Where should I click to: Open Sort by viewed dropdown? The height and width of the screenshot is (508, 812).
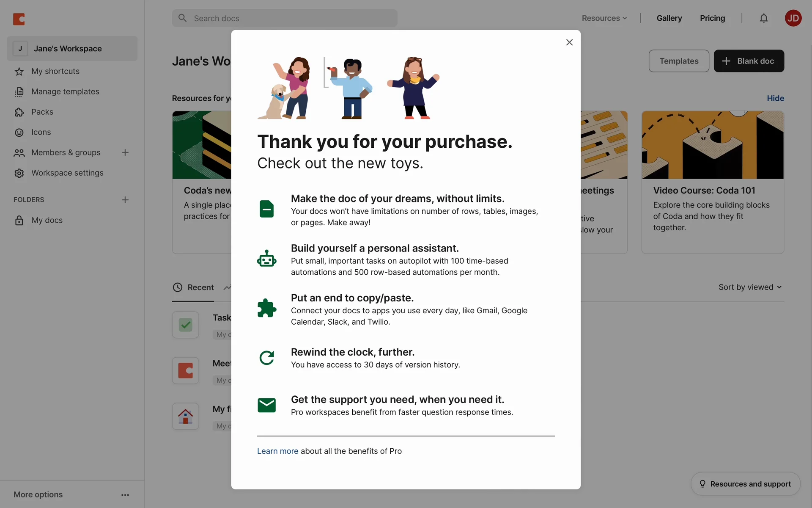(x=750, y=287)
